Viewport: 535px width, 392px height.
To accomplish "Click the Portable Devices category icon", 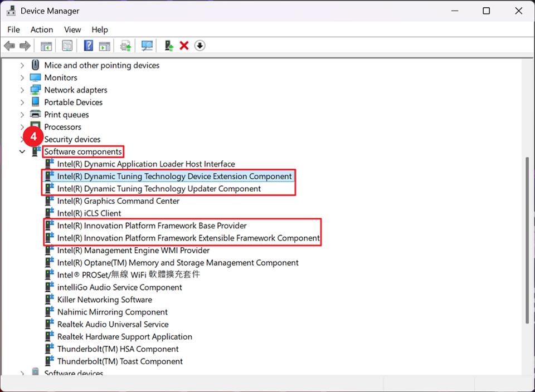I will tap(36, 102).
